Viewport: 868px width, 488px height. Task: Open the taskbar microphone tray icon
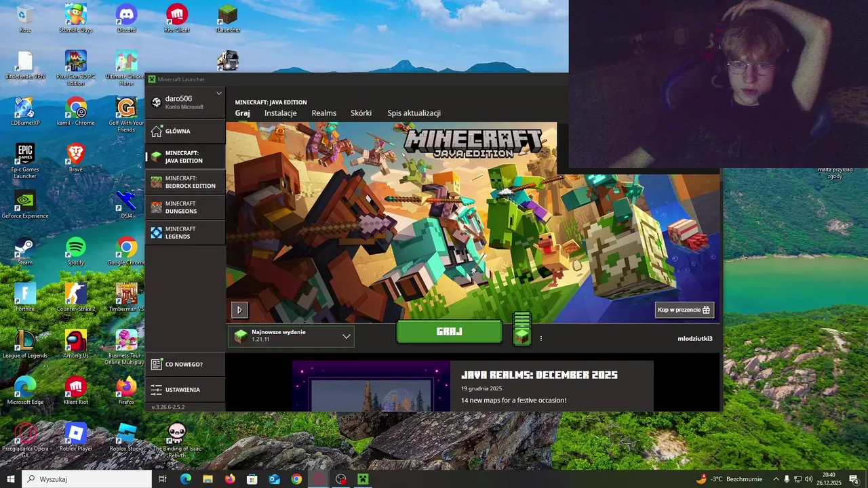[787, 479]
